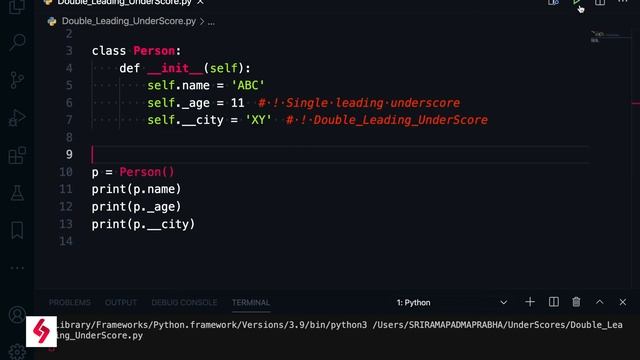
Task: Open the Accounts menu
Action: [17, 315]
